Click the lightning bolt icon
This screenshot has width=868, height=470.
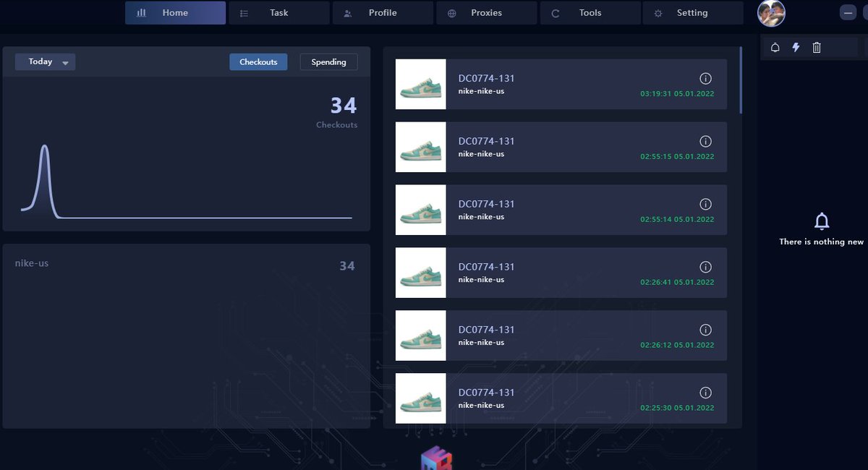click(x=796, y=48)
